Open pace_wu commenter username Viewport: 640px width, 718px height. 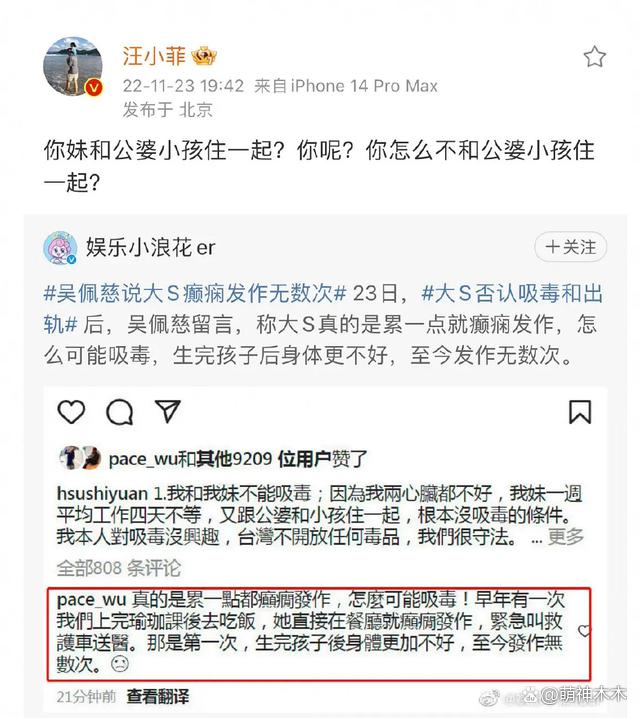tap(91, 600)
